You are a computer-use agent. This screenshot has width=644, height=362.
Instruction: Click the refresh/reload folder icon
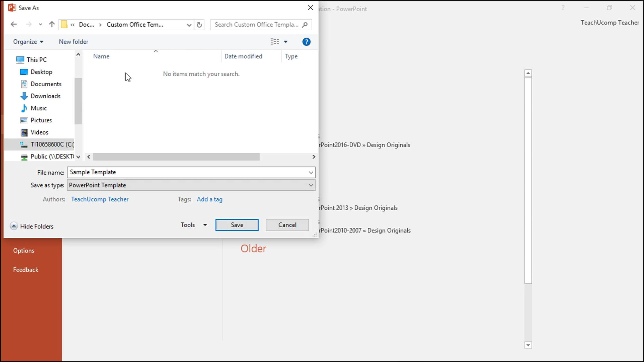tap(199, 24)
